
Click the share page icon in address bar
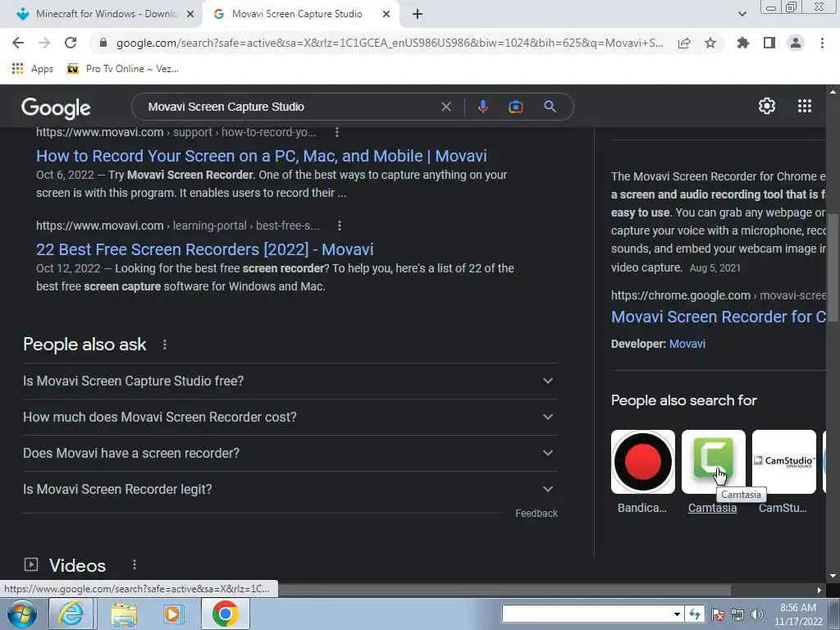pos(684,43)
